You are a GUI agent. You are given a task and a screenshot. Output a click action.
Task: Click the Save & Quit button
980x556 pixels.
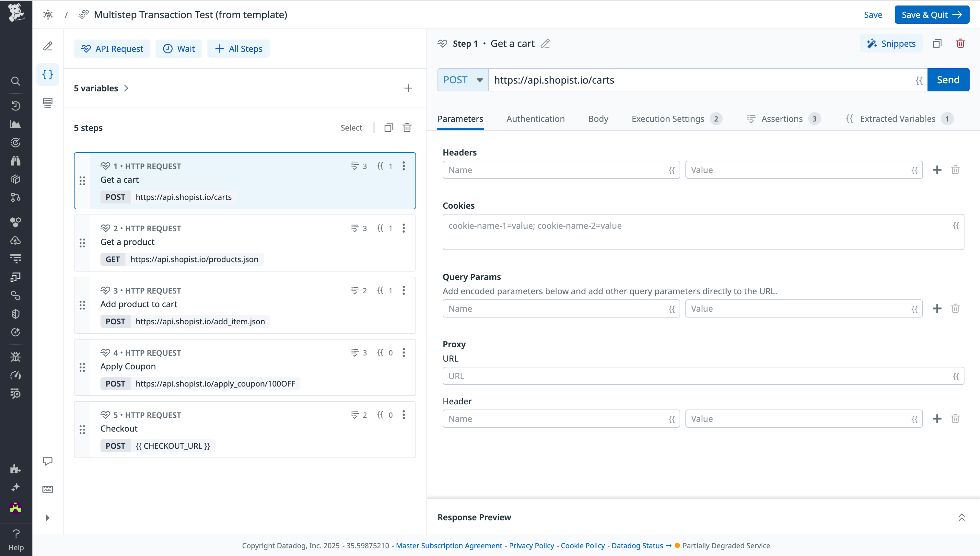coord(932,15)
